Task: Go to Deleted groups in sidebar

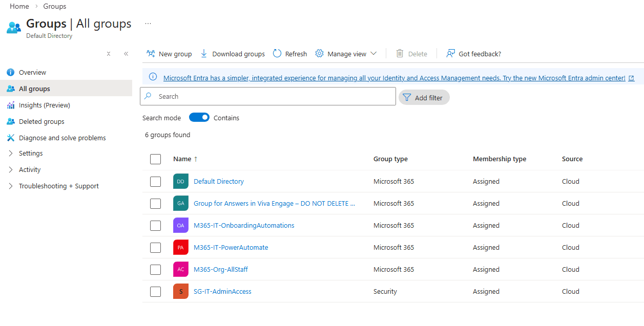Action: tap(41, 122)
